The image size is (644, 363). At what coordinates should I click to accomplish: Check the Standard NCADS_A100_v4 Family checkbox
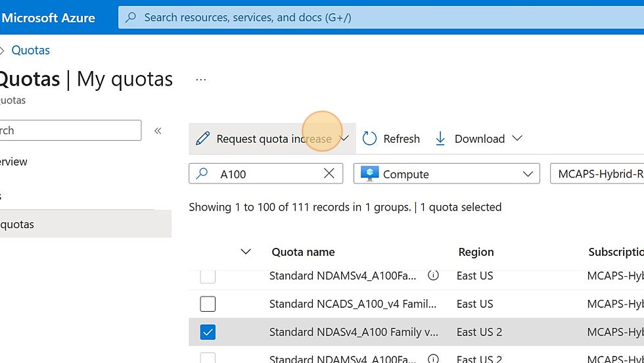tap(208, 304)
